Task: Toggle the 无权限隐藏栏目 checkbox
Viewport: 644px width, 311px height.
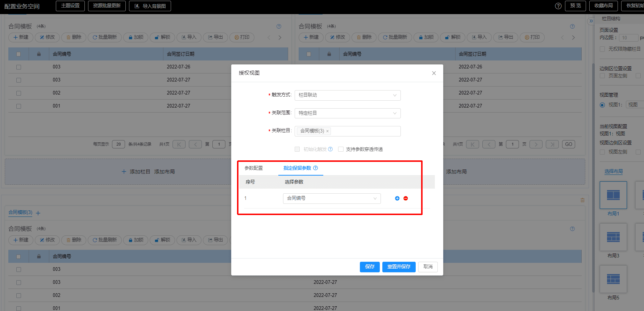Action: (x=602, y=49)
